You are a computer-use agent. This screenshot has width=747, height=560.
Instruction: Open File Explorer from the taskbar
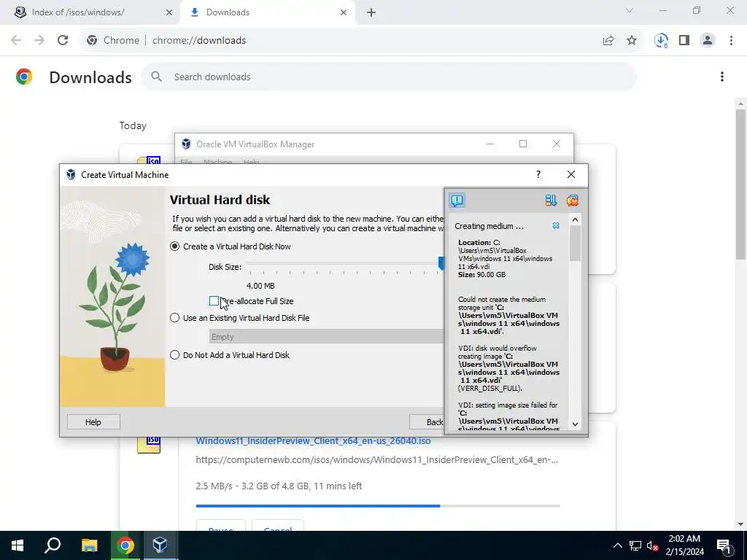tap(89, 545)
